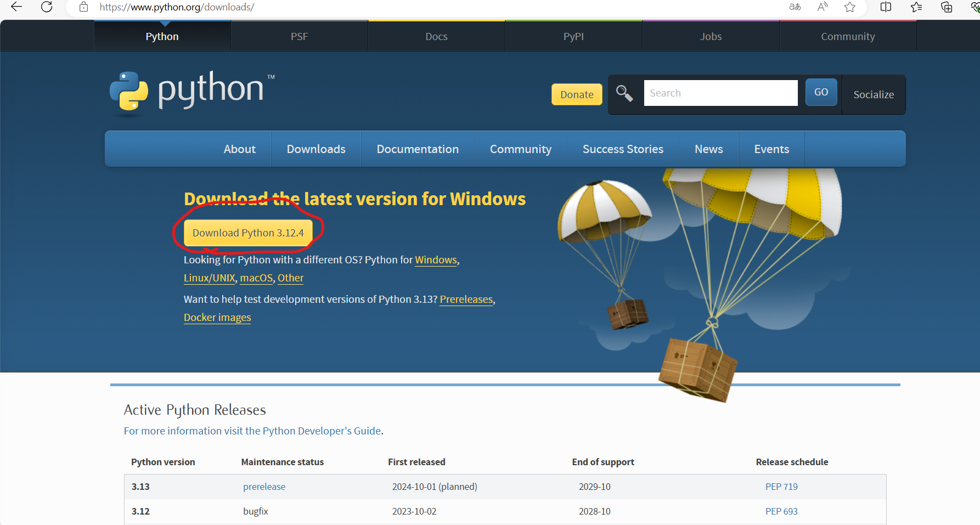This screenshot has width=980, height=525.
Task: Open the collections icon
Action: click(x=947, y=7)
